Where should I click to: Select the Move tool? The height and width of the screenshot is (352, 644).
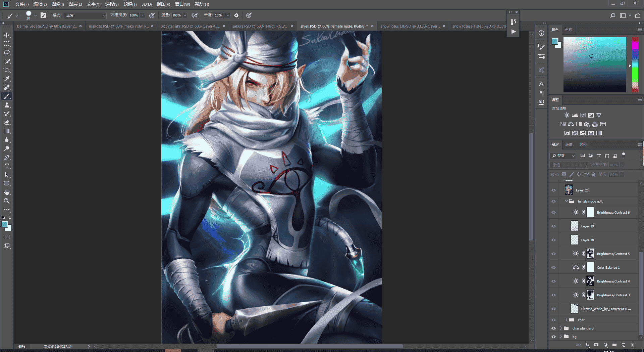[7, 35]
